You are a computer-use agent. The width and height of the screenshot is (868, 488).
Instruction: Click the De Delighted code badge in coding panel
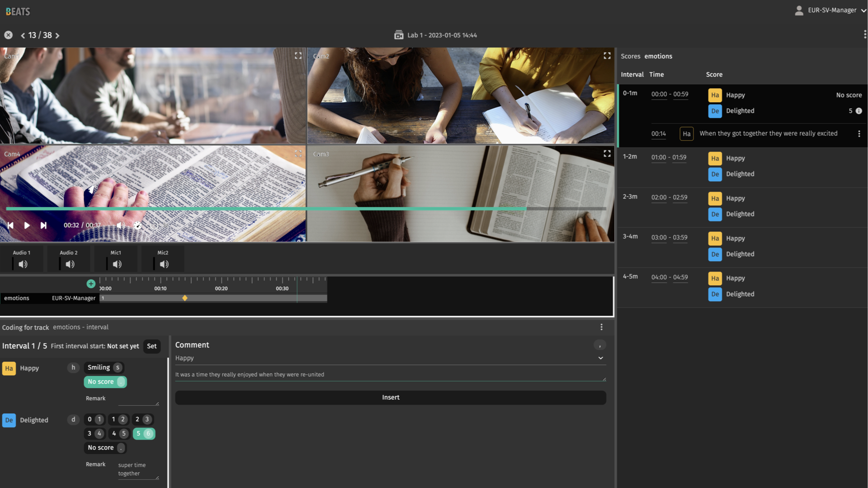point(9,420)
